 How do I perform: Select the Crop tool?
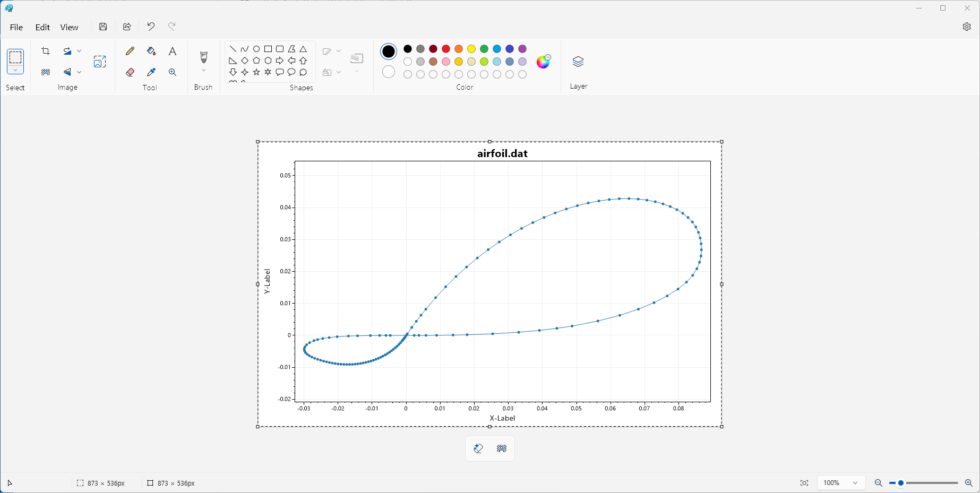[x=46, y=51]
